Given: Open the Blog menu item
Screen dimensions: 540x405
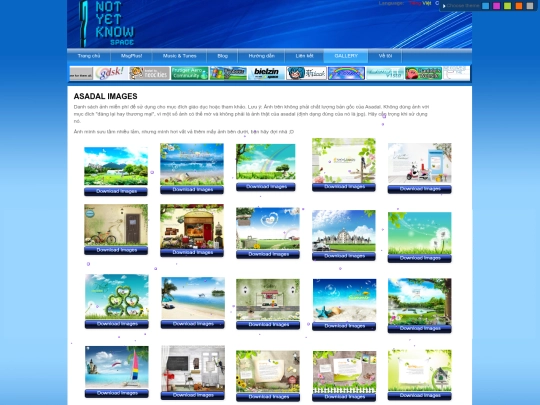Looking at the screenshot, I should tap(222, 56).
